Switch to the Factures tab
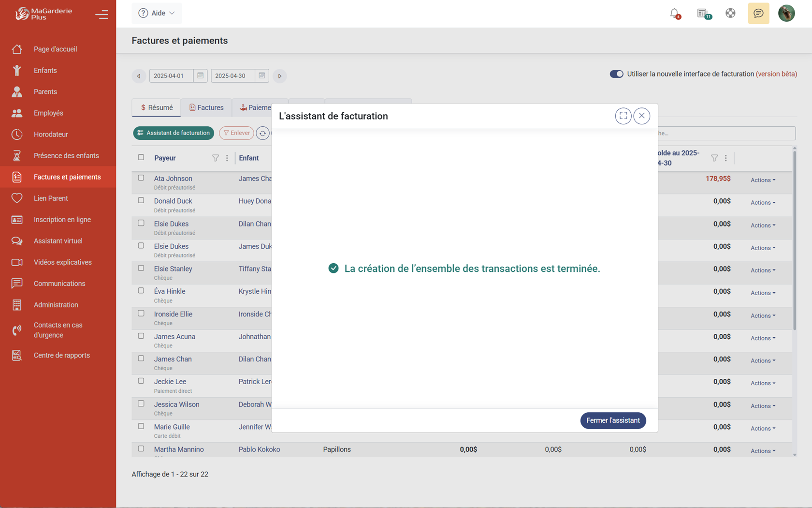The width and height of the screenshot is (812, 508). pos(206,107)
